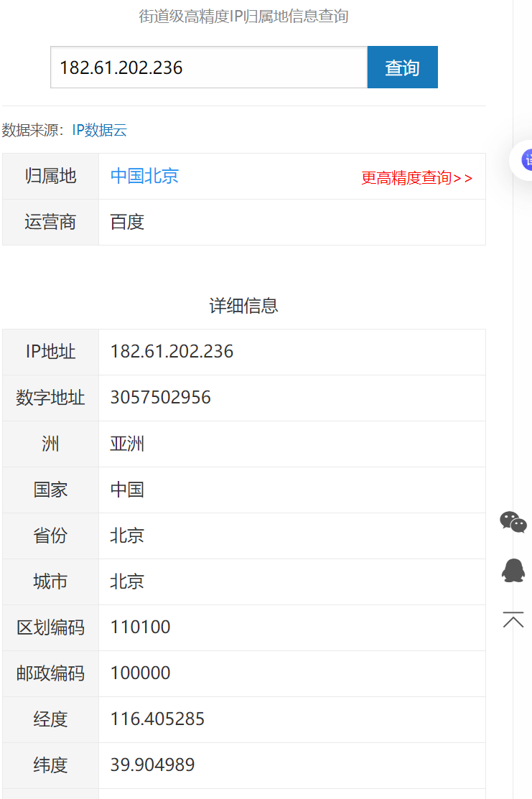This screenshot has width=532, height=799.
Task: Click the 国家 row label
Action: coord(50,490)
